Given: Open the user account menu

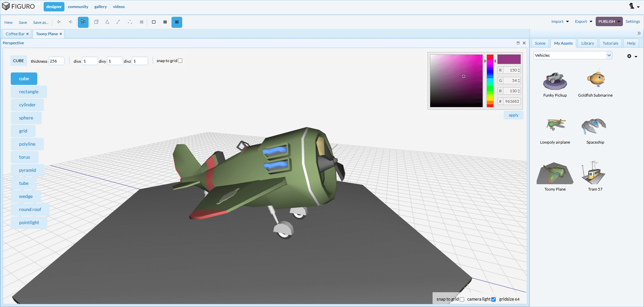Looking at the screenshot, I should [x=634, y=6].
